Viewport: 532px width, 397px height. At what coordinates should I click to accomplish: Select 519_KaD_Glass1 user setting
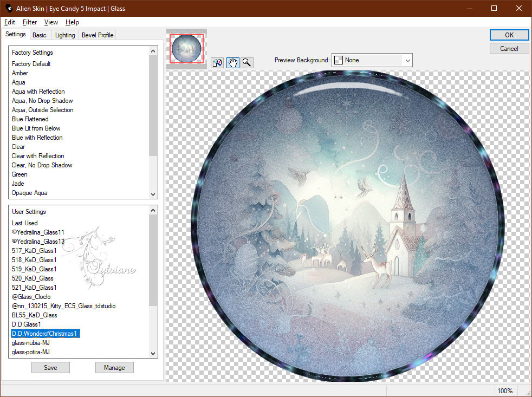[34, 269]
